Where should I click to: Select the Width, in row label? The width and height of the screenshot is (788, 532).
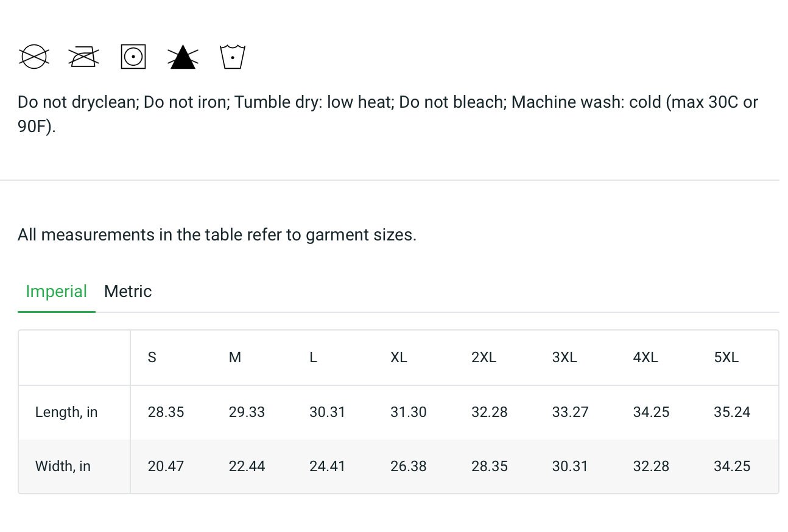coord(63,466)
